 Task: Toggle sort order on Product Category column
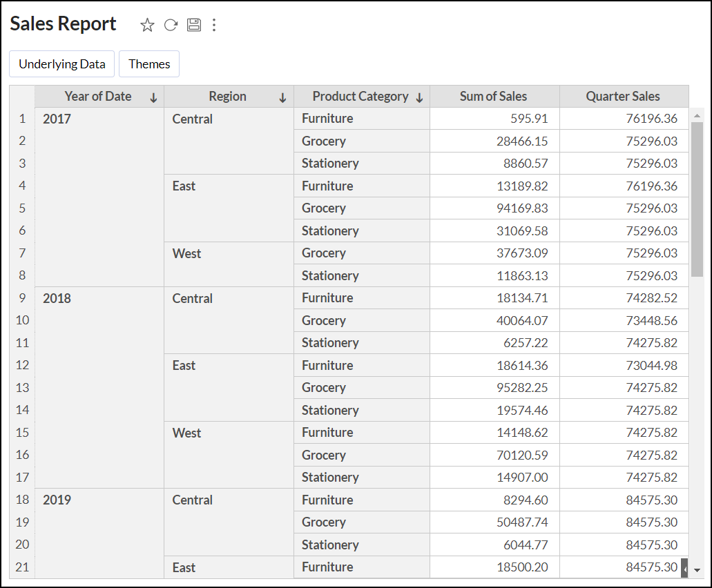click(x=419, y=97)
